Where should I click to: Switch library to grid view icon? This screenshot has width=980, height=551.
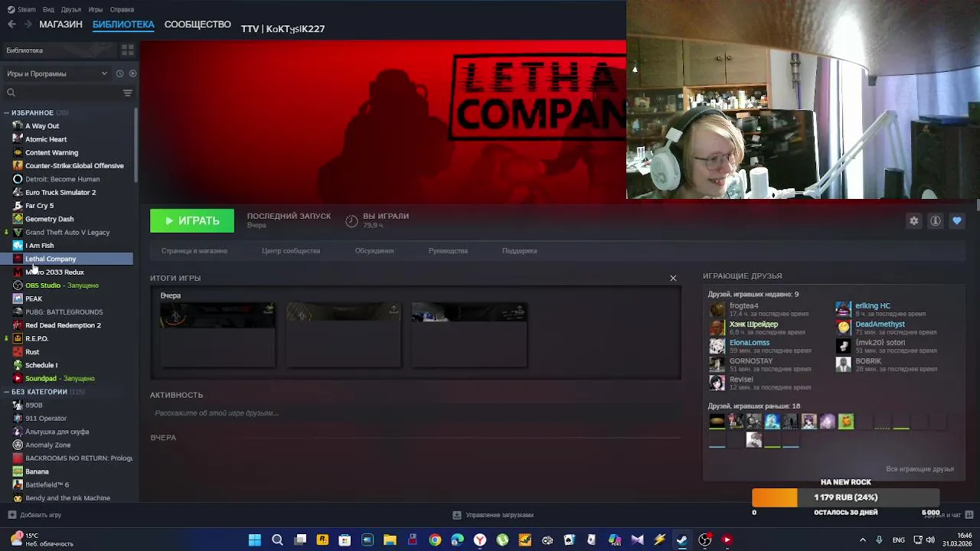point(127,50)
